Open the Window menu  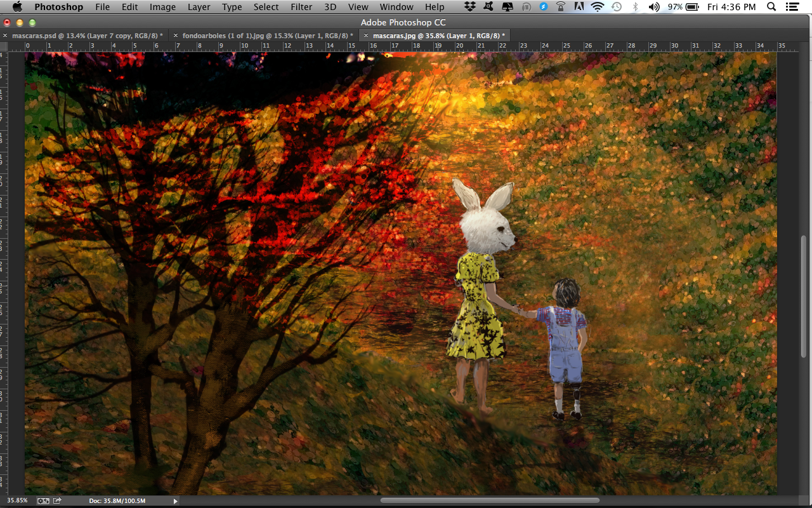395,7
